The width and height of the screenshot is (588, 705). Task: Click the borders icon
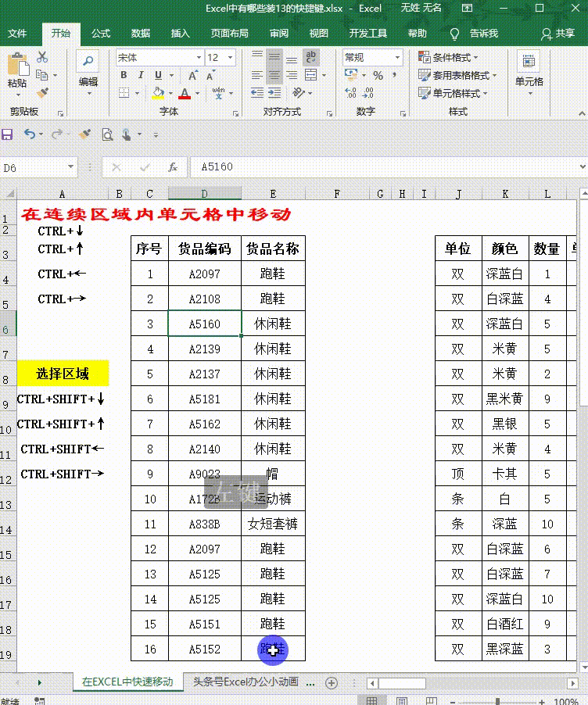click(x=124, y=93)
